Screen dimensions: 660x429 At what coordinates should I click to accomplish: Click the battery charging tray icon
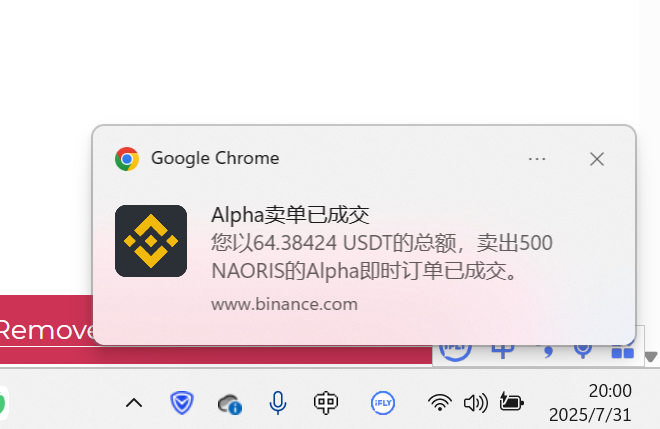[x=511, y=402]
